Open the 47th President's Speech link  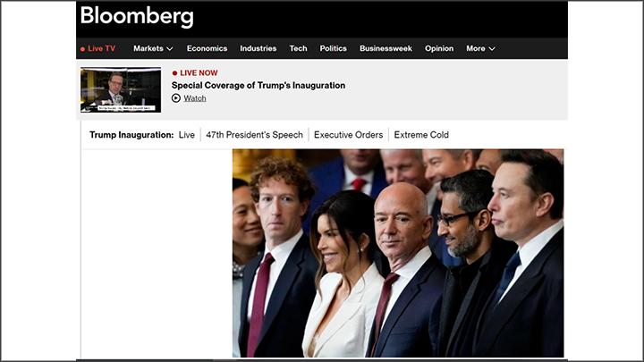pos(254,135)
